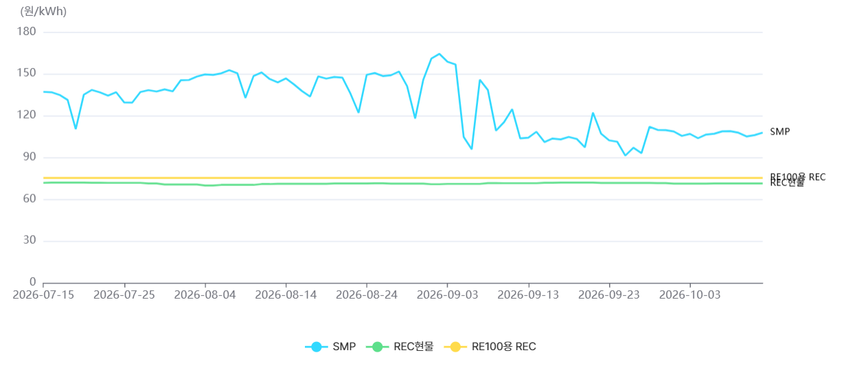The height and width of the screenshot is (366, 868).
Task: Click the 90 value on the y-axis
Action: pos(30,157)
